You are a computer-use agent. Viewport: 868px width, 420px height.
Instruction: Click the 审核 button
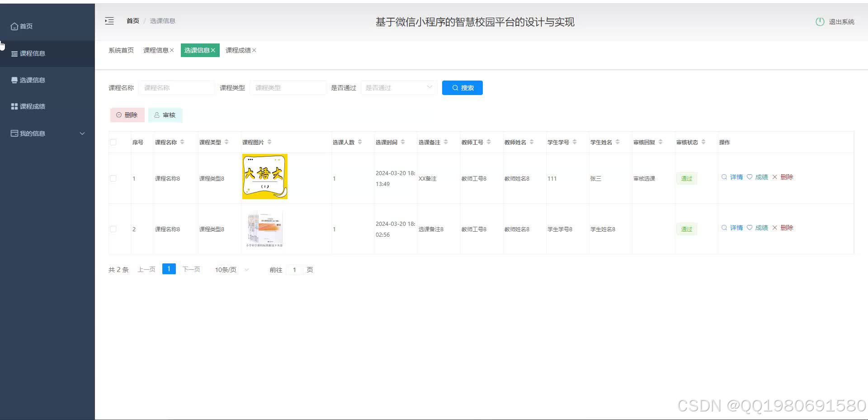point(165,115)
